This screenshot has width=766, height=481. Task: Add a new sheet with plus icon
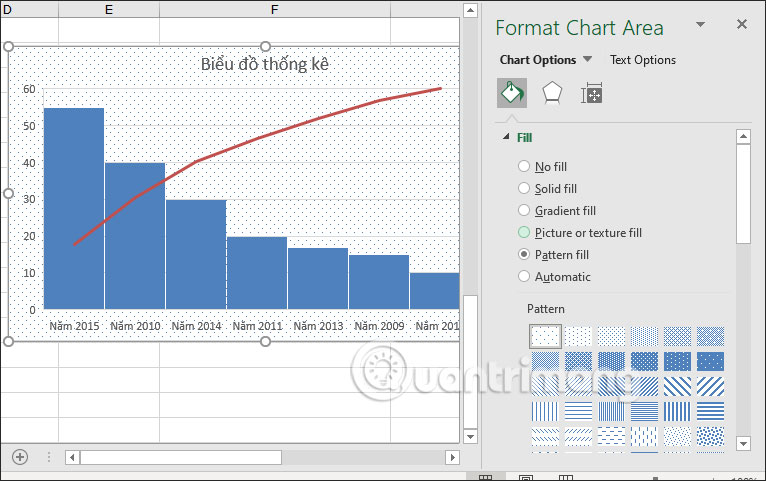click(x=20, y=457)
